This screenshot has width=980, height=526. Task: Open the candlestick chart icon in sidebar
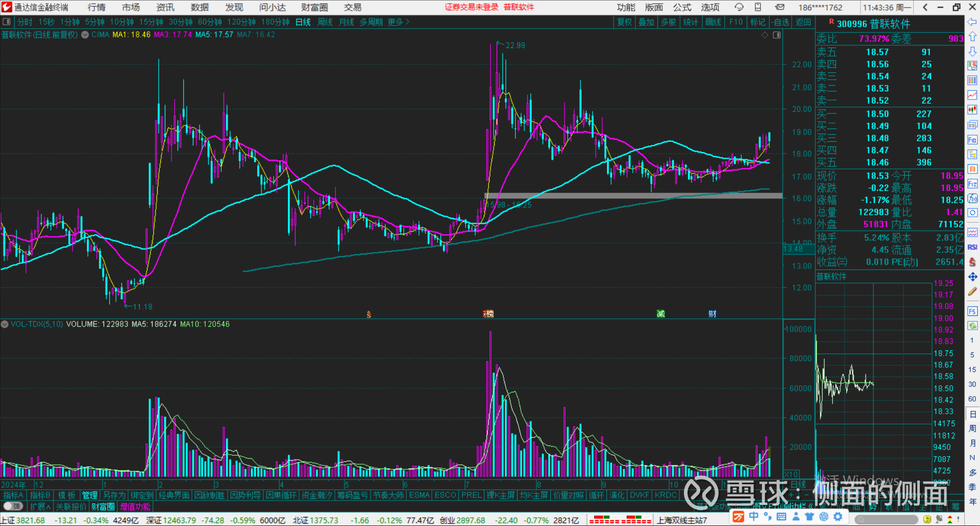pos(972,110)
